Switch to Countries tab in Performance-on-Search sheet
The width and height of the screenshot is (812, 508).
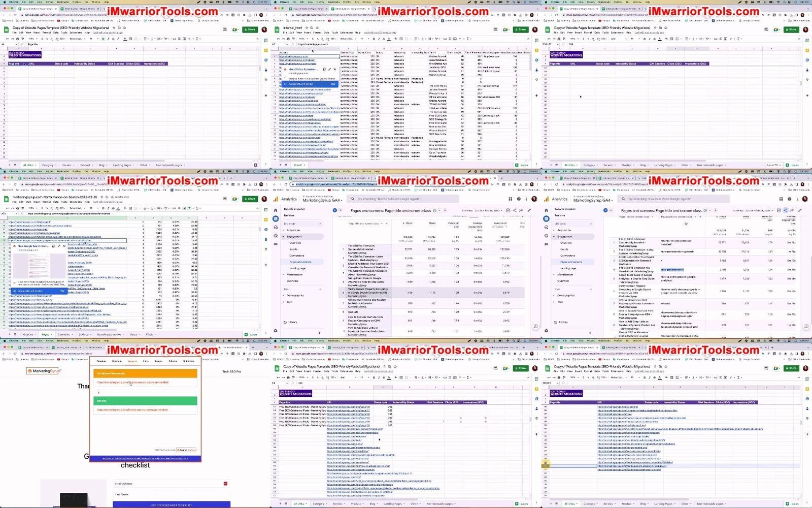pos(64,334)
